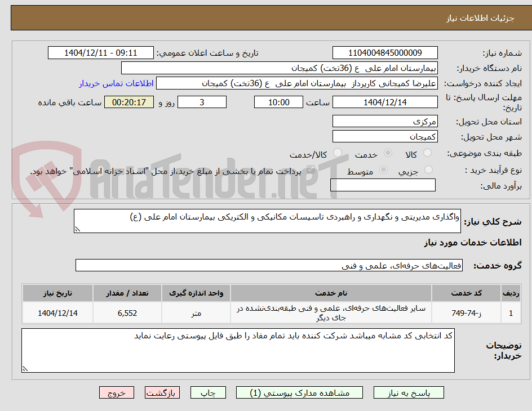This screenshot has width=532, height=411.
Task: Click the نام خدمت column header
Action: point(331,293)
